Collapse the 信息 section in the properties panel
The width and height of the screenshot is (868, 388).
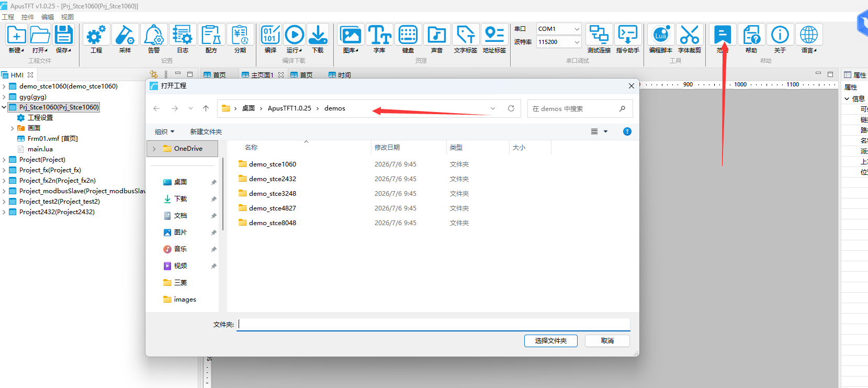pos(847,98)
